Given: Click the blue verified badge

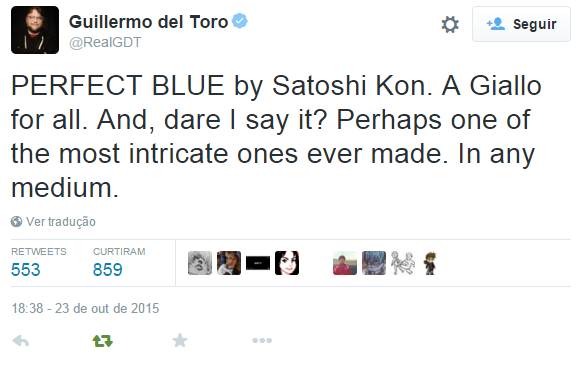Looking at the screenshot, I should [x=240, y=21].
